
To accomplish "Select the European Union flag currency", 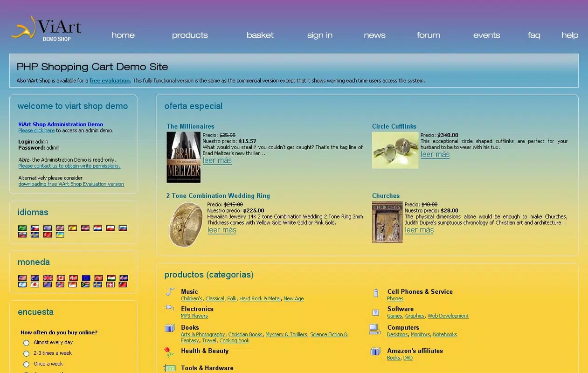I will coord(86,278).
